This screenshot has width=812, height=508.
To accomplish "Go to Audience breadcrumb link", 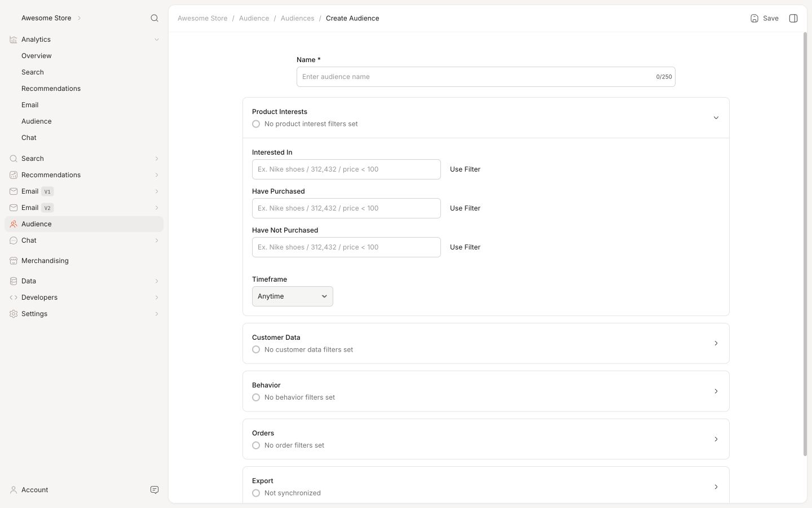I will pos(254,18).
